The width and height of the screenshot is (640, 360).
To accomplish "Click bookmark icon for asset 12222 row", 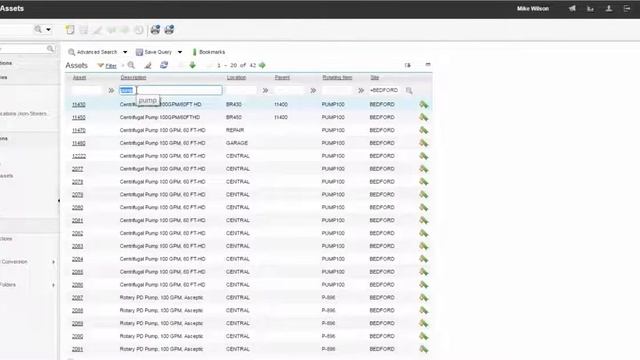I will [x=424, y=156].
